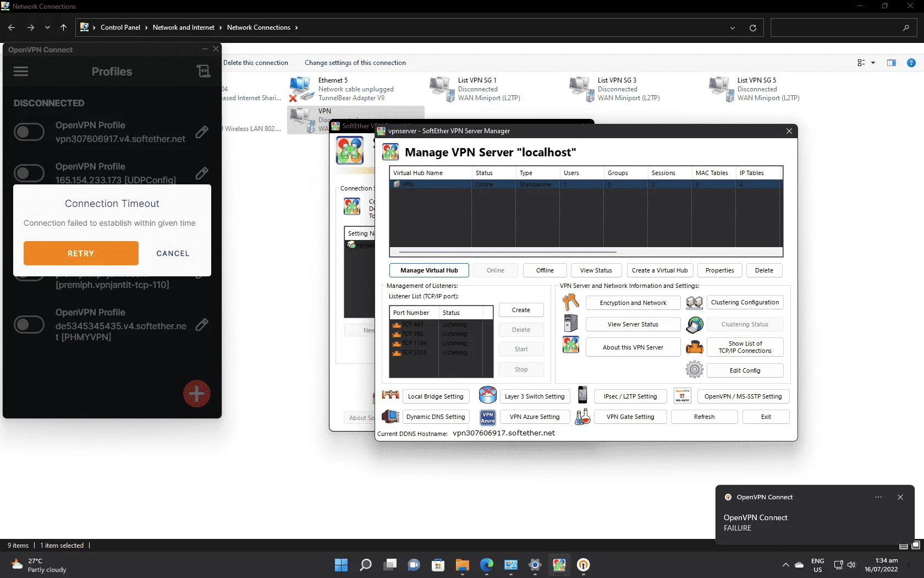Retry the timed-out connection
Image resolution: width=924 pixels, height=578 pixels.
pos(81,253)
